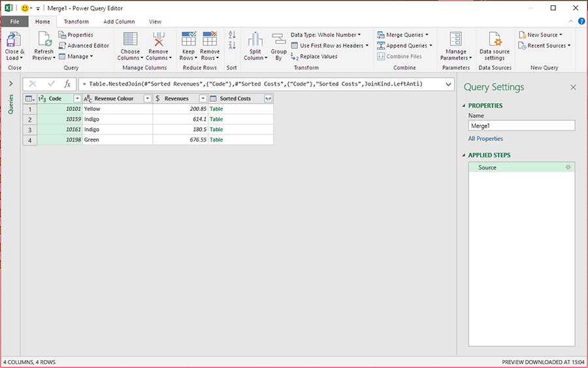Select the Source applied step

click(521, 167)
